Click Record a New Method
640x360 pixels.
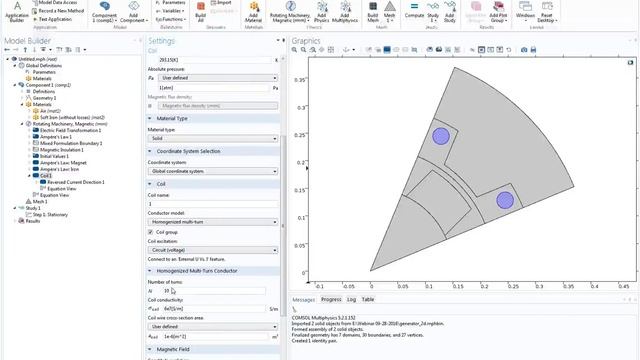click(x=58, y=11)
